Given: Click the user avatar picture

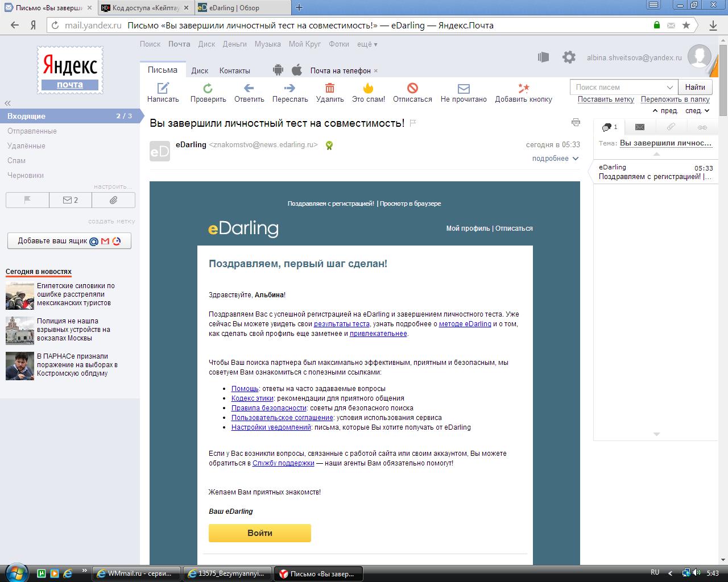Looking at the screenshot, I should point(699,56).
